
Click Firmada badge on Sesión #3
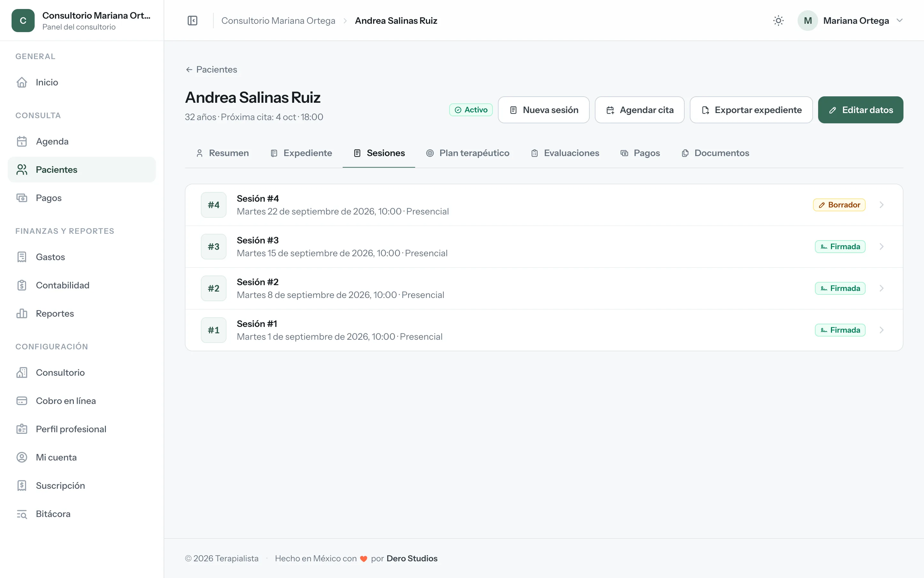pos(840,247)
